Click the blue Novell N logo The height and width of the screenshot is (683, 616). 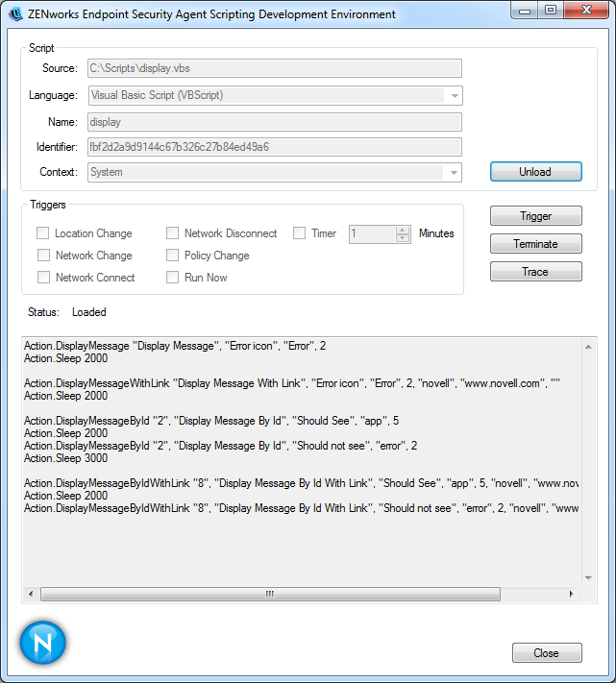coord(42,643)
